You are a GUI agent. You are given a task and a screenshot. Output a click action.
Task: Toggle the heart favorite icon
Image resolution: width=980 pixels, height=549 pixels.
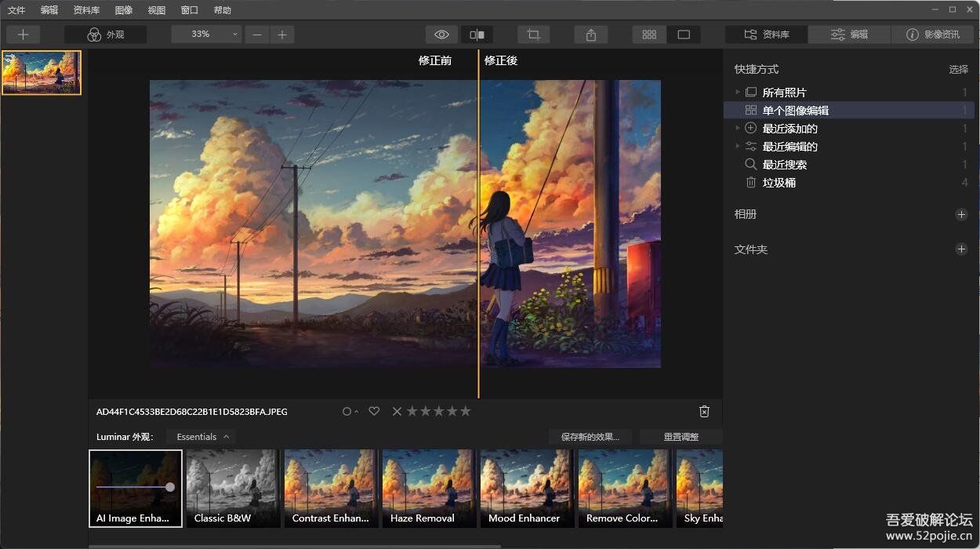pos(374,412)
